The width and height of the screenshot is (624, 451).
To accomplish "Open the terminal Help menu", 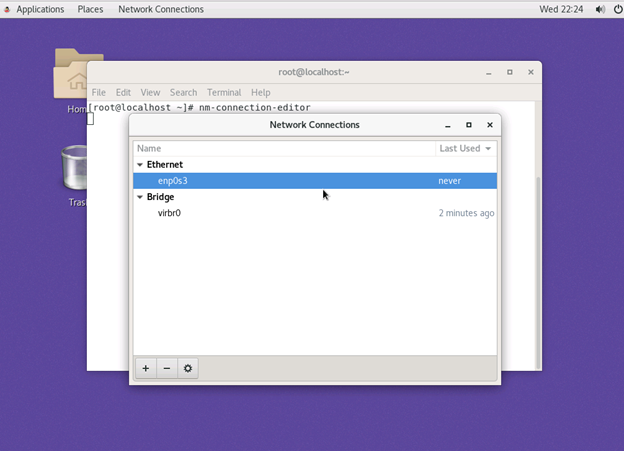I will [x=261, y=92].
